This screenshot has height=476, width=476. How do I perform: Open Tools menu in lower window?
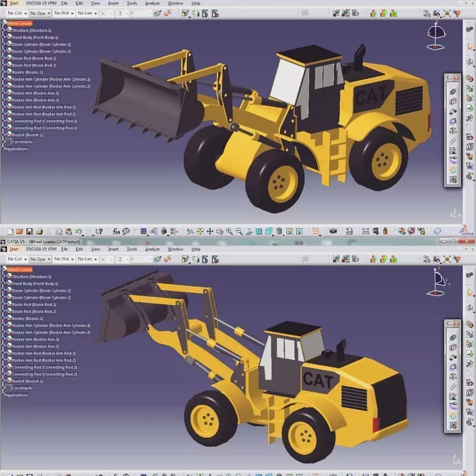pyautogui.click(x=132, y=249)
